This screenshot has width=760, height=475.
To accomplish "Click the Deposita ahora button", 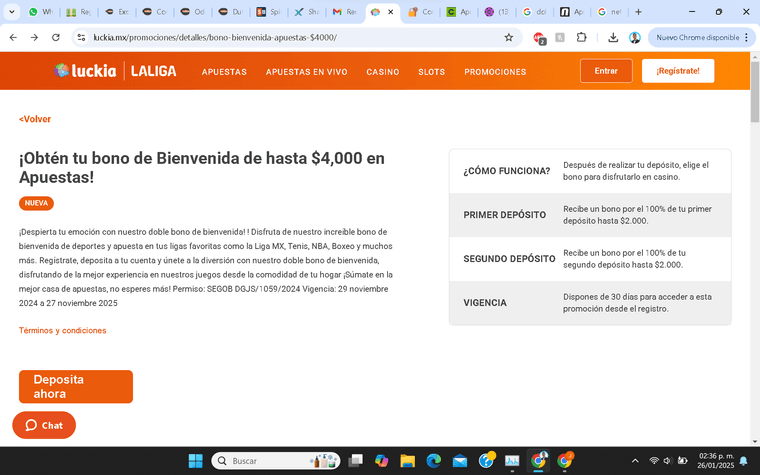I will (x=76, y=386).
